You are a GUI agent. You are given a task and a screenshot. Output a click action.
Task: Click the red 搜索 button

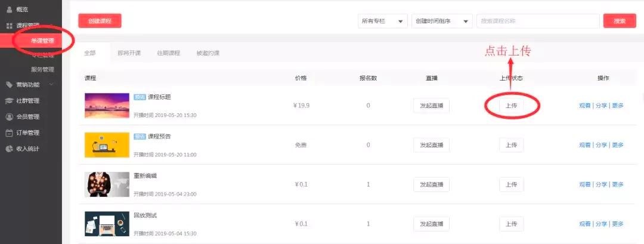(620, 21)
